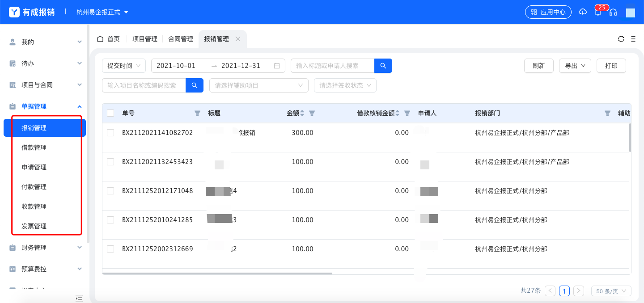The image size is (644, 303).
Task: Switch to the 首页 tab
Action: (109, 39)
